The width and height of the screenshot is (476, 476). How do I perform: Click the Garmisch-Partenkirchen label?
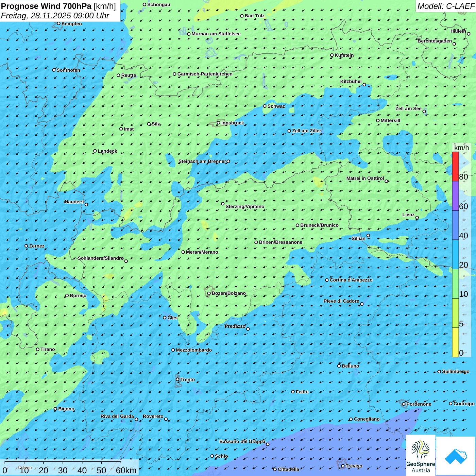[205, 74]
